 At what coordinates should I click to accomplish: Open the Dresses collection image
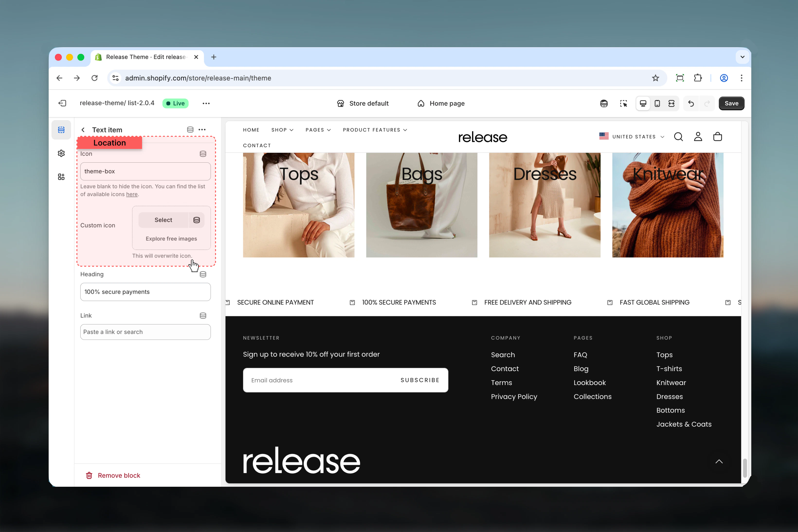click(544, 205)
